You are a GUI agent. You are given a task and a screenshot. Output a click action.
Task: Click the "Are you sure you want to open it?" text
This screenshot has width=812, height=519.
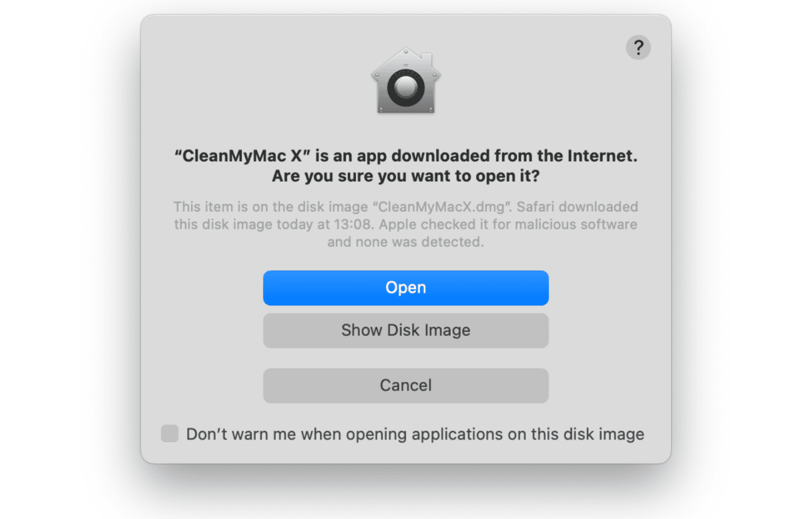tap(405, 178)
